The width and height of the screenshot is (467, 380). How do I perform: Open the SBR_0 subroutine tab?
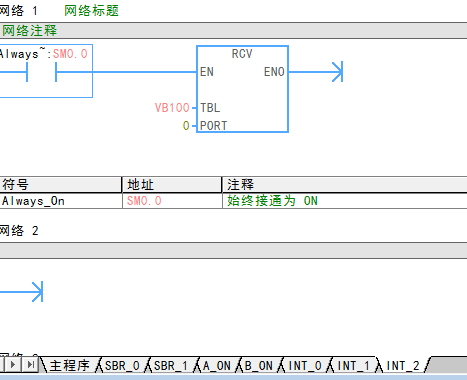(122, 366)
